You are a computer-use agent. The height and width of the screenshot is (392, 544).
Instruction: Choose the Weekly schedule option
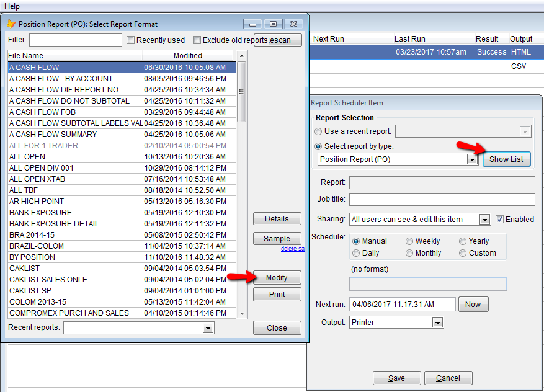pos(409,241)
